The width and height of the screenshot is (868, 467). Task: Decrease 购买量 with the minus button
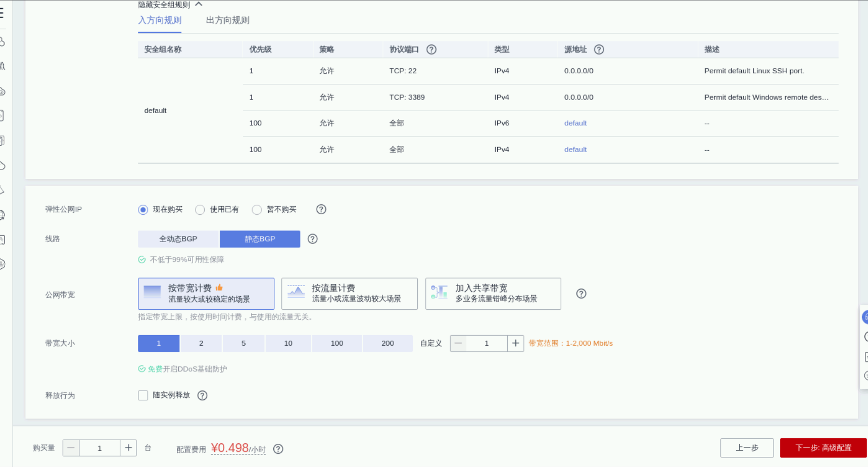tap(71, 448)
